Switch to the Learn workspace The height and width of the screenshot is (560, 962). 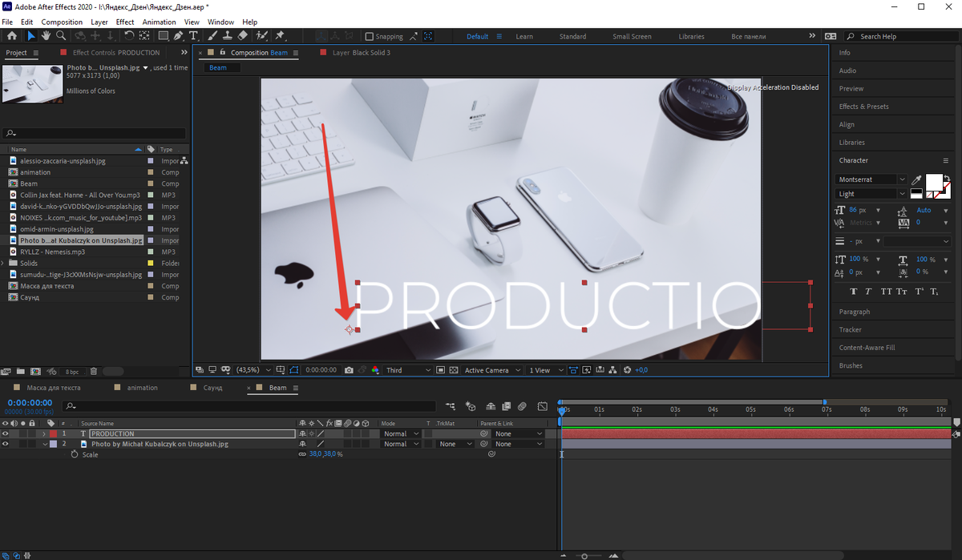pos(524,36)
